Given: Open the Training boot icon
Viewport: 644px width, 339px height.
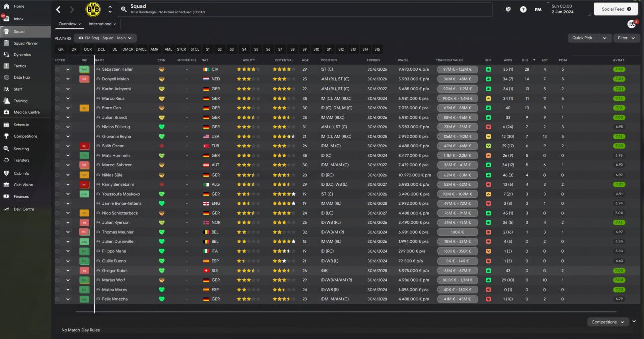Looking at the screenshot, I should pos(6,101).
